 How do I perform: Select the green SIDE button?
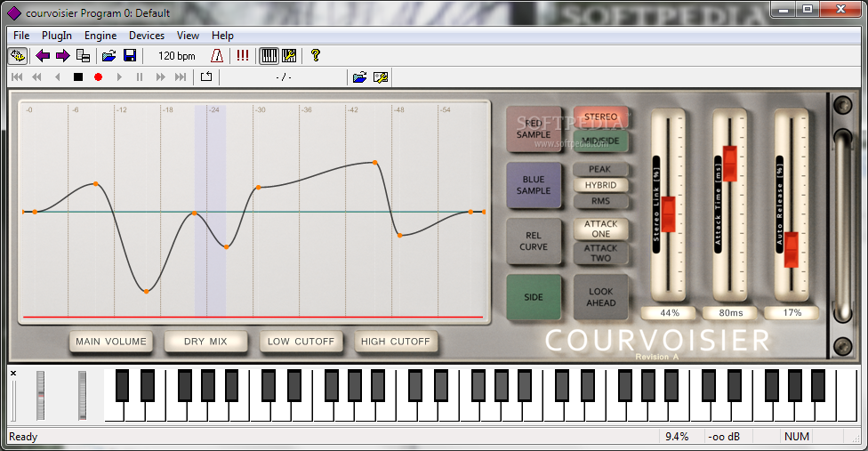[x=534, y=297]
